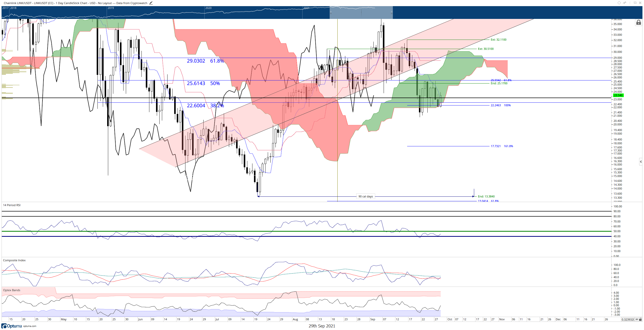Click the info icon at top right
The width and height of the screenshot is (644, 330).
[x=630, y=3]
